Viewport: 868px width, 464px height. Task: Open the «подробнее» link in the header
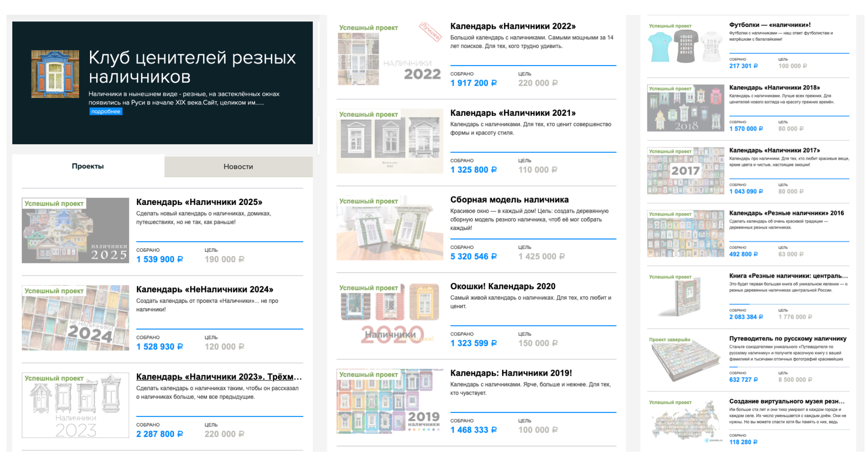click(x=106, y=111)
